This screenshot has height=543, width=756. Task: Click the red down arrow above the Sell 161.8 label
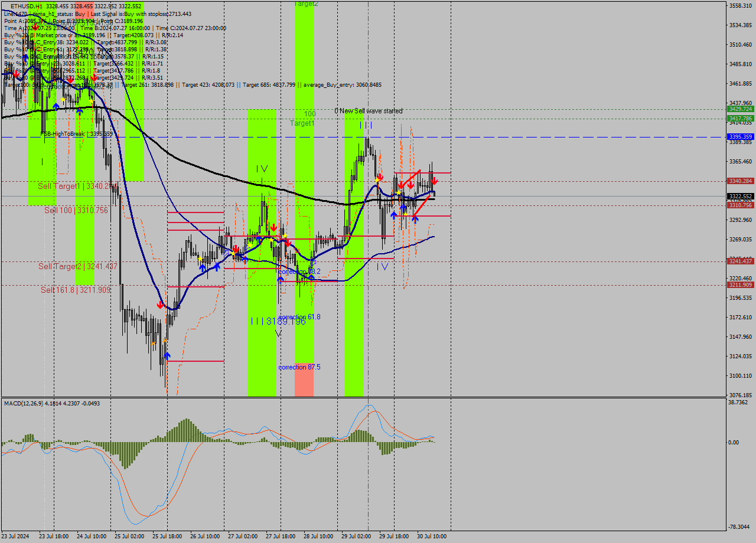coord(160,305)
